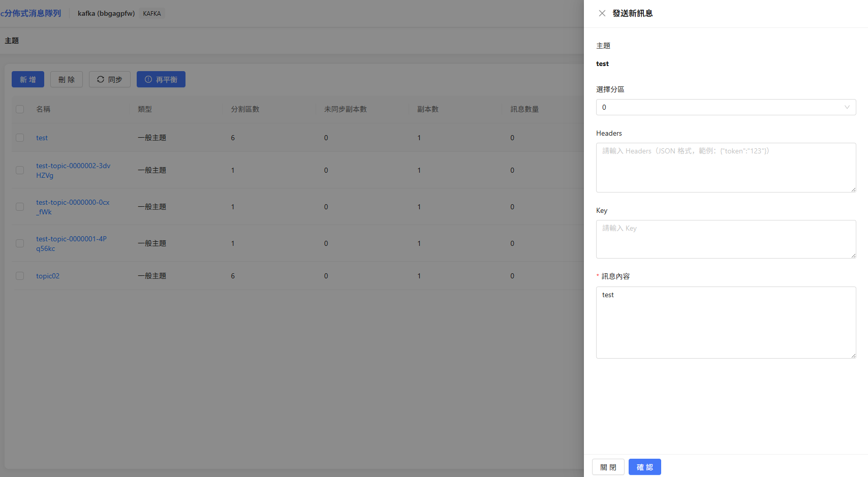Click the Headers JSON text area
Viewport: 868px width, 477px height.
pos(726,168)
